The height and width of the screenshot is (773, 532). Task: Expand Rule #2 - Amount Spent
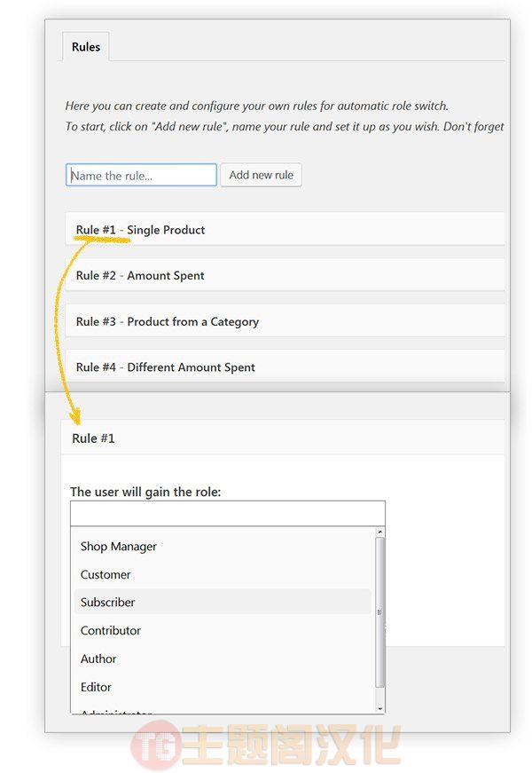286,275
